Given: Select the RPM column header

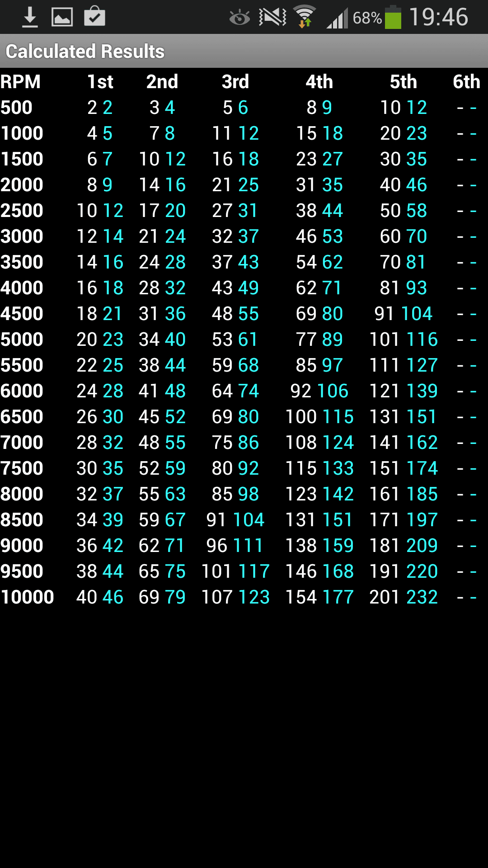Looking at the screenshot, I should 20,82.
